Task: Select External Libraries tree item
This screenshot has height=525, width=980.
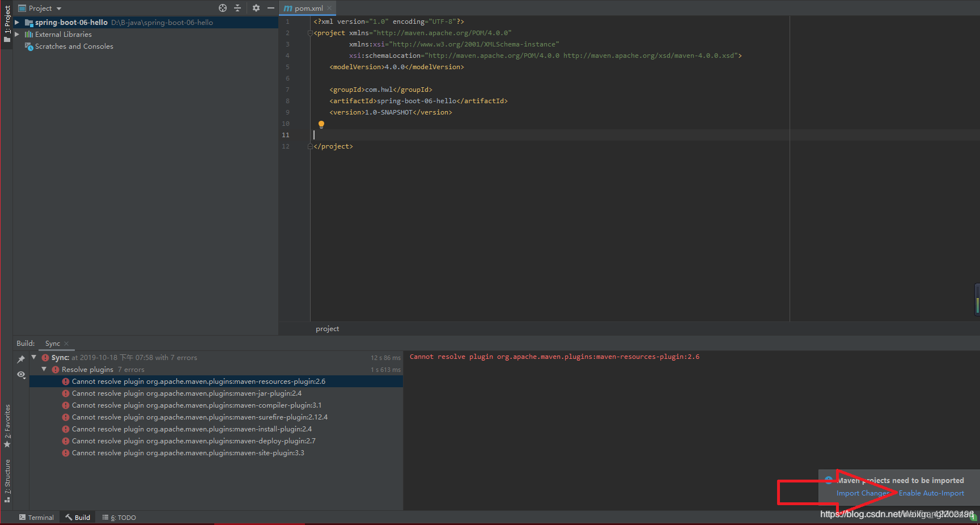Action: coord(63,35)
